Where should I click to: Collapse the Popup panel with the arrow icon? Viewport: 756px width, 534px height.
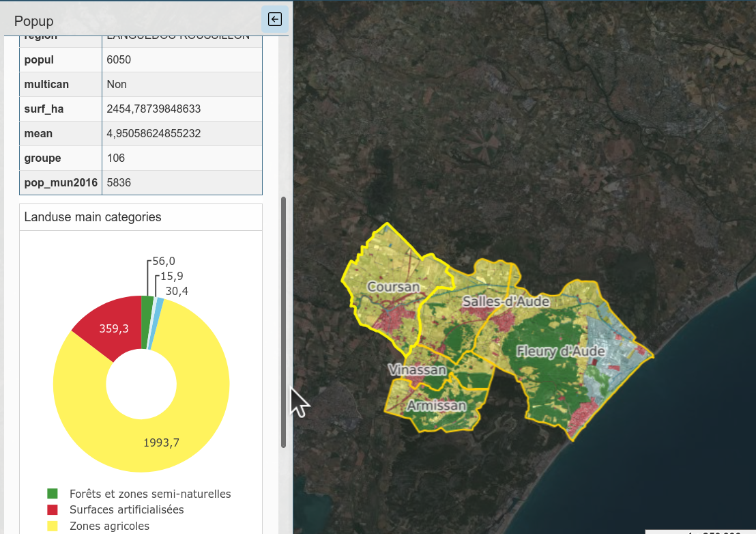pyautogui.click(x=275, y=19)
